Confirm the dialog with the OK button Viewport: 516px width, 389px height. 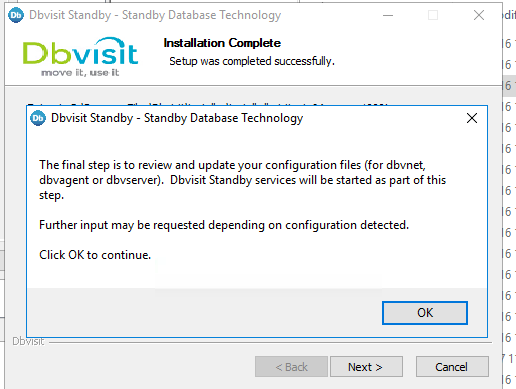(425, 313)
